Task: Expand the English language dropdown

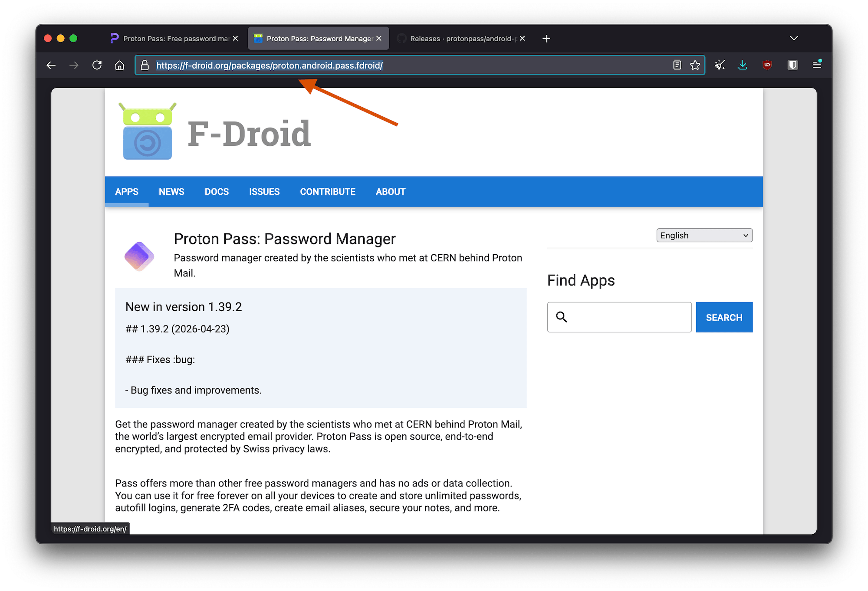Action: tap(704, 235)
